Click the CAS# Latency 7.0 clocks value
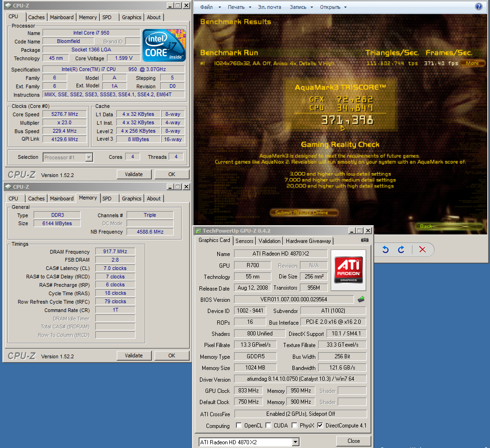This screenshot has height=448, width=490. pos(115,268)
